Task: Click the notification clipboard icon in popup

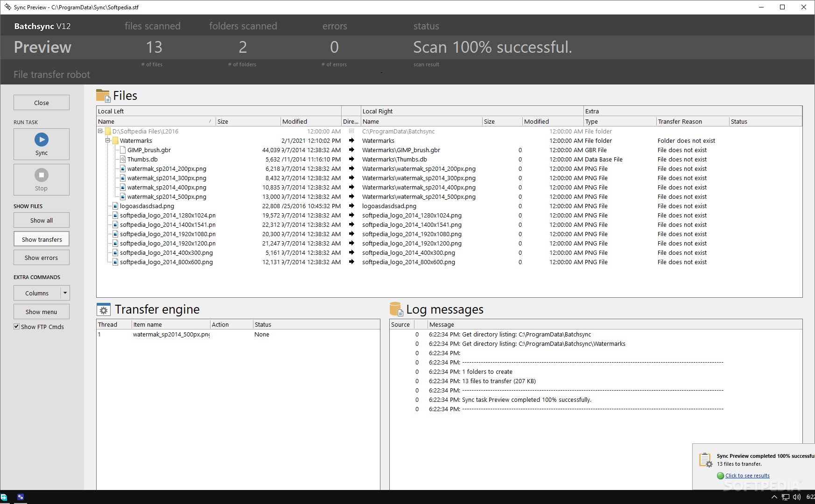Action: pyautogui.click(x=705, y=460)
